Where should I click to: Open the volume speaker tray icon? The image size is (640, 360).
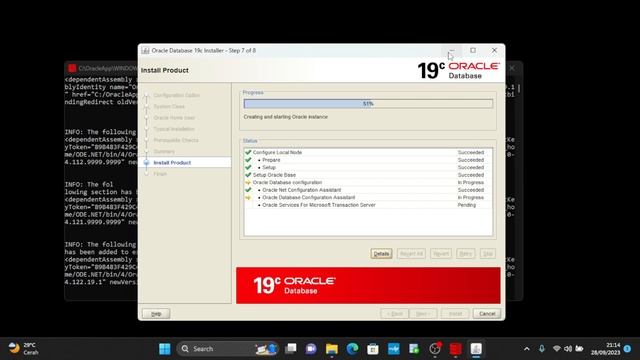point(568,349)
